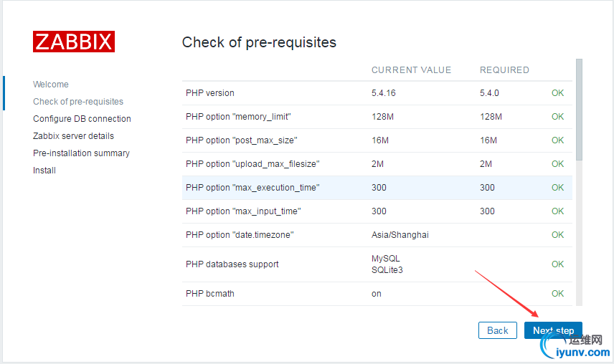The width and height of the screenshot is (614, 364).
Task: Click the CURRENT VALUE column header
Action: coord(411,70)
